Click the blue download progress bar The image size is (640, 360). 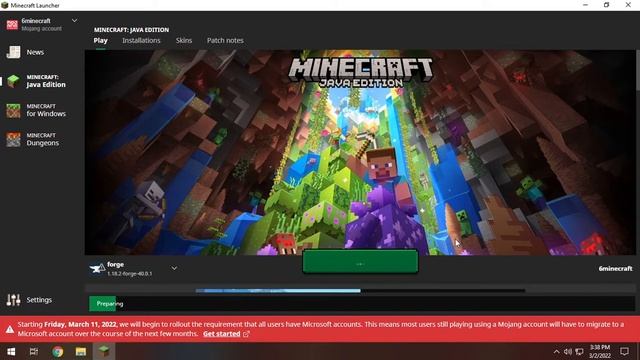[x=278, y=291]
